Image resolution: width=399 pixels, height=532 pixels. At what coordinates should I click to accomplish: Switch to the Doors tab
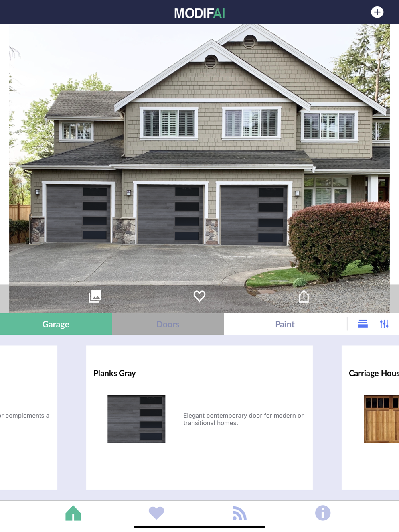tap(168, 324)
